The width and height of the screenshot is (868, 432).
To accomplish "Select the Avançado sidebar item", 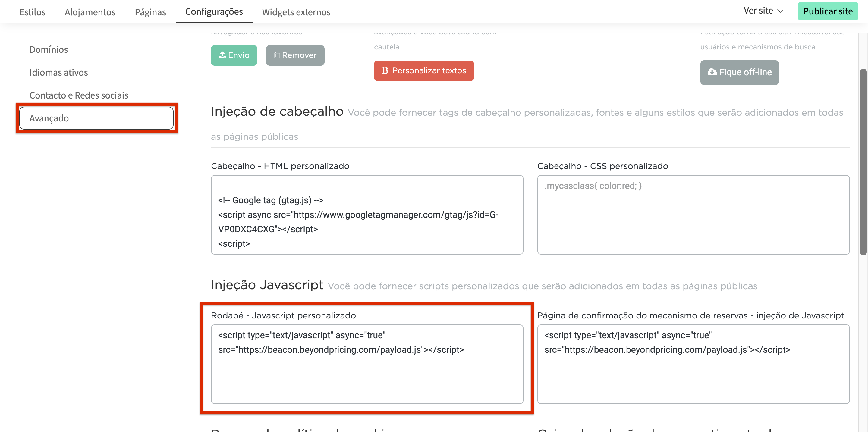I will [x=96, y=118].
